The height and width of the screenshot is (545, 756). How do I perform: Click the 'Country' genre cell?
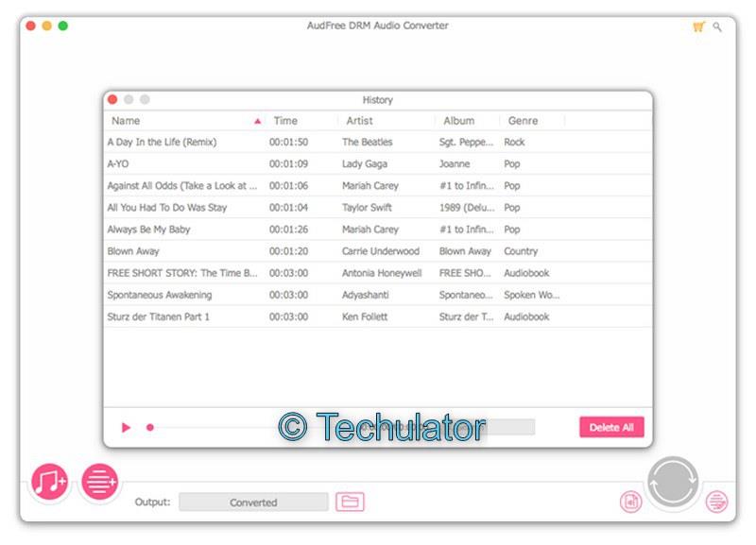click(x=521, y=251)
